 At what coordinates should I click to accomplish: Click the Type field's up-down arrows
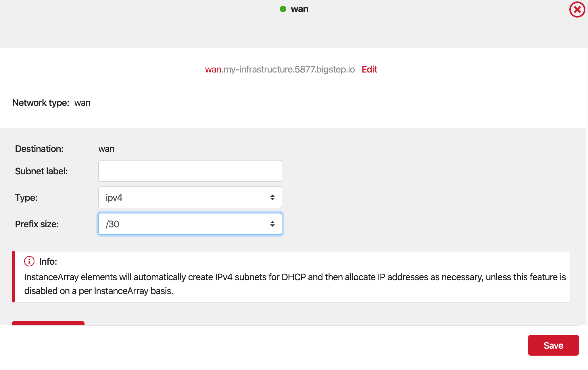272,197
